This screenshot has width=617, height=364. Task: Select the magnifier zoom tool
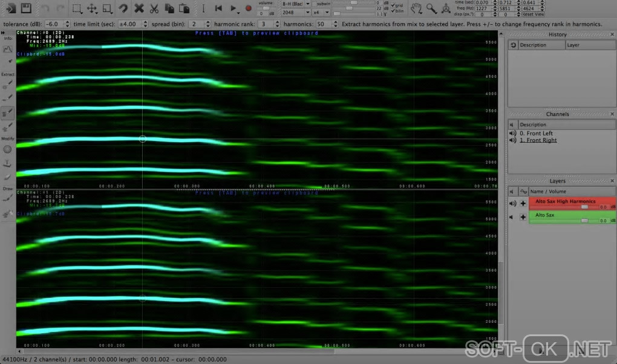click(431, 8)
